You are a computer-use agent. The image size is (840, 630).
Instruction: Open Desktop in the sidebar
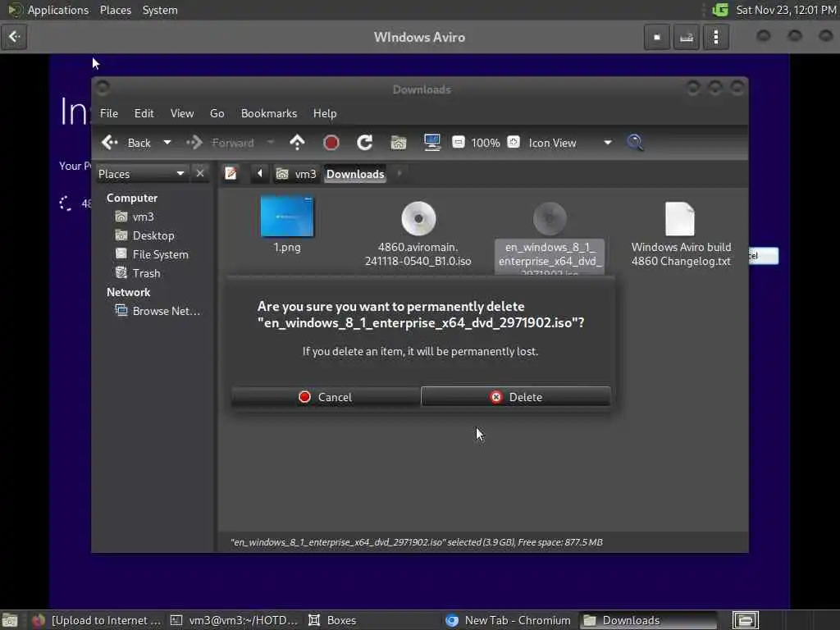pyautogui.click(x=144, y=235)
